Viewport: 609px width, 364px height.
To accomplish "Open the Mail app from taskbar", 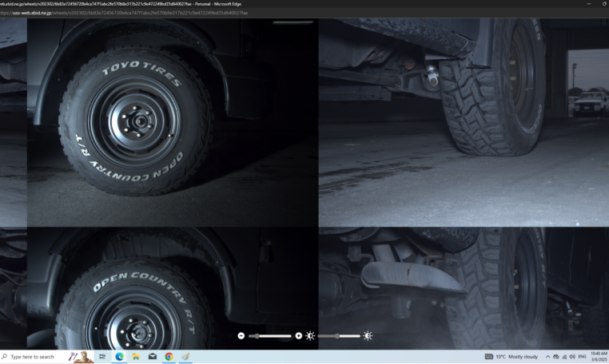I will [152, 357].
